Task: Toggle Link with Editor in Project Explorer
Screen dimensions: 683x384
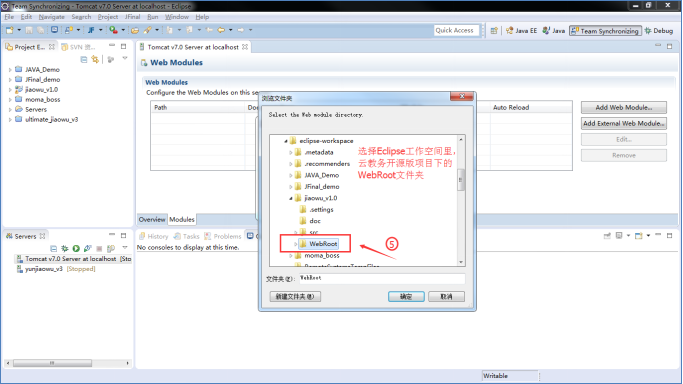Action: [95, 59]
